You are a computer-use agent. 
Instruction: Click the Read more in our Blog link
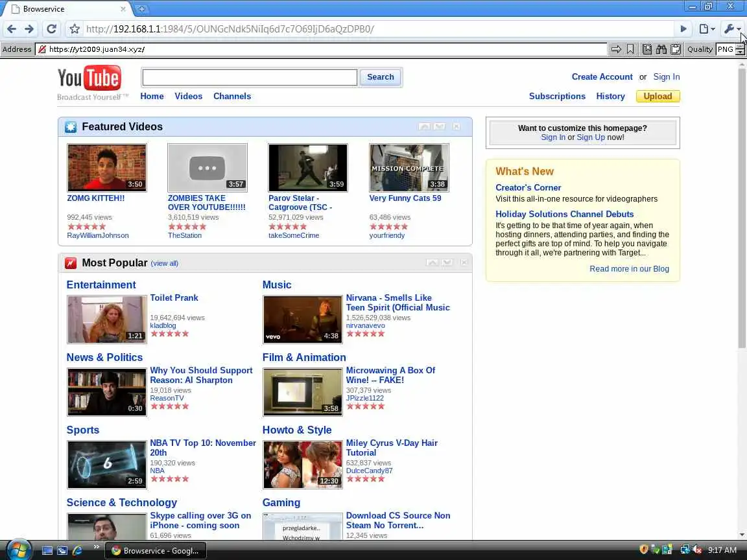click(630, 268)
